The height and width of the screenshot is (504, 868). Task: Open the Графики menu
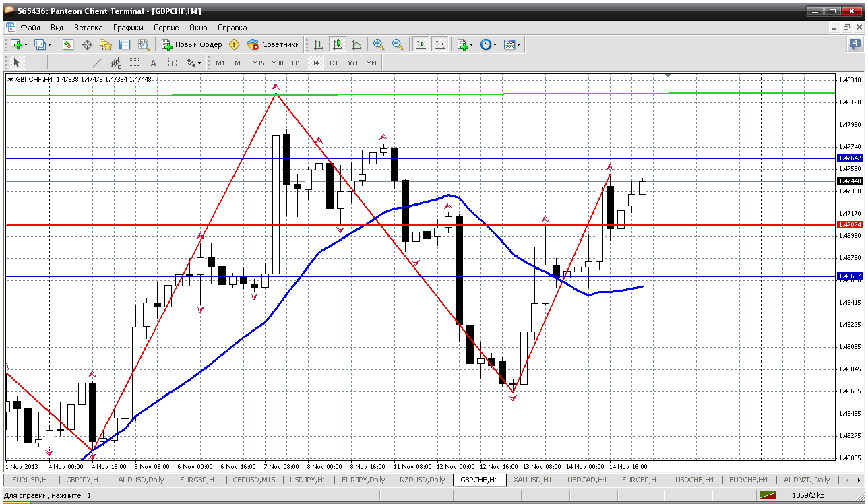[x=128, y=28]
